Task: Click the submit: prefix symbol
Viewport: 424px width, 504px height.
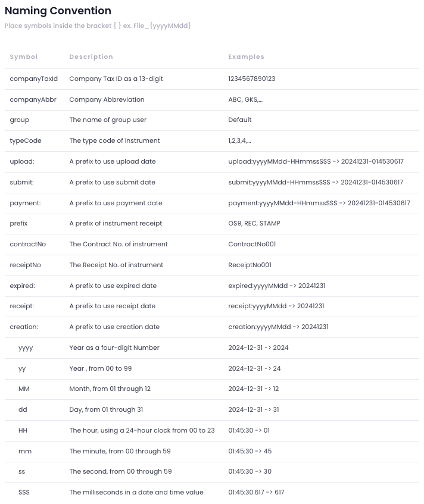Action: [22, 182]
